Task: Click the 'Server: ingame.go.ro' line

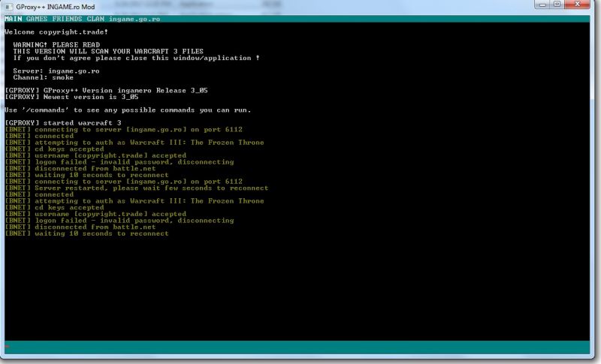Action: pyautogui.click(x=56, y=71)
